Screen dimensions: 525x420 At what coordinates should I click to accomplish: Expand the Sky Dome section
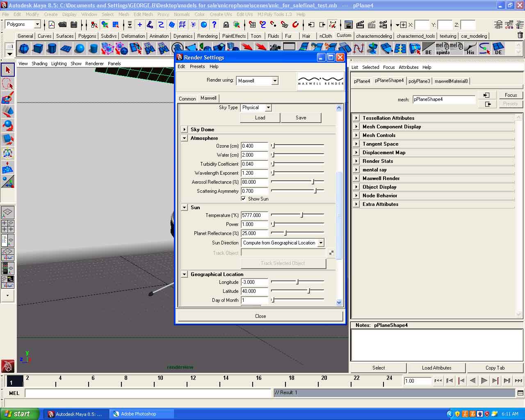[185, 129]
